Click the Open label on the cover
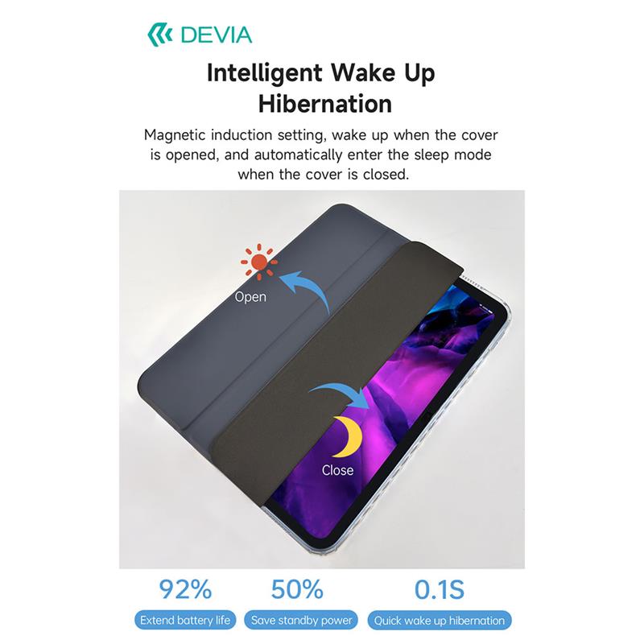The image size is (644, 644). click(250, 297)
